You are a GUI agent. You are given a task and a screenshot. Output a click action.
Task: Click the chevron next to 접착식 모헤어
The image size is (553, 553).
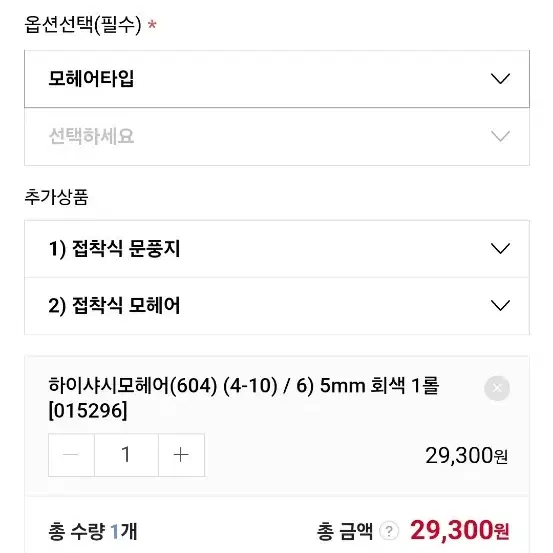click(500, 305)
